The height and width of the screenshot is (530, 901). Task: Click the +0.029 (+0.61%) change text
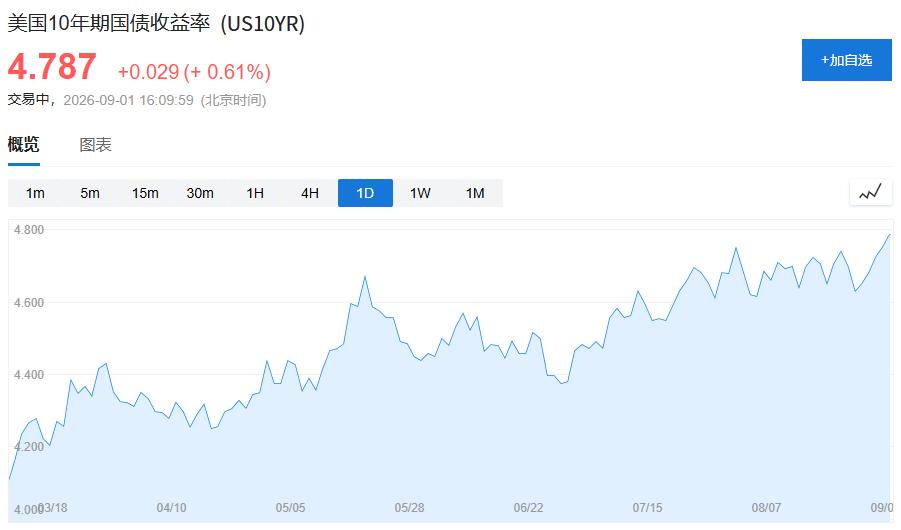click(194, 72)
